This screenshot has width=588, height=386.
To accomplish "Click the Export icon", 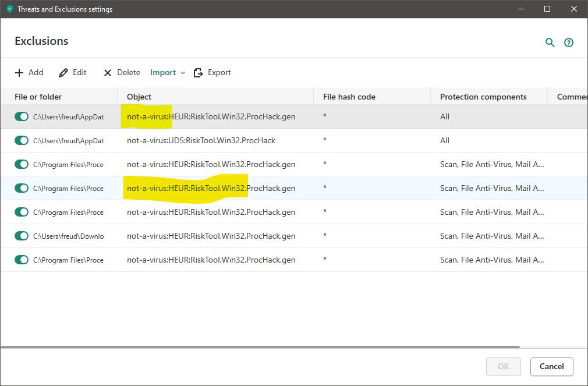I will 198,73.
